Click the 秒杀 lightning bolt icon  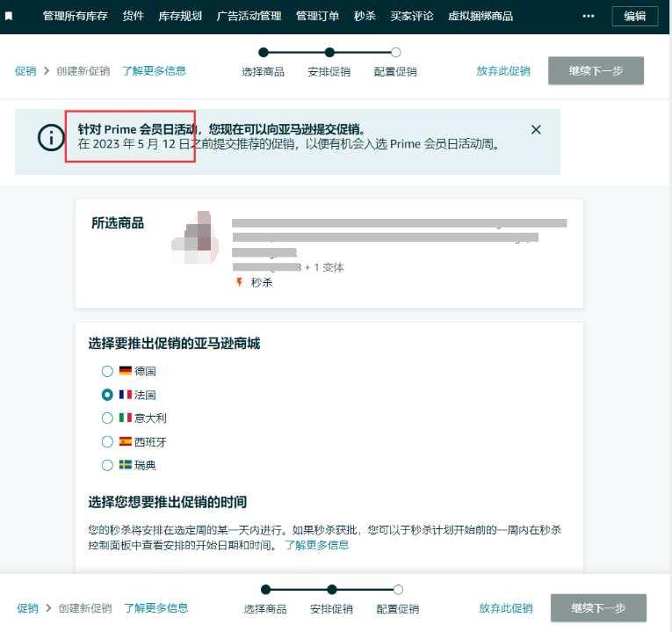pyautogui.click(x=238, y=282)
